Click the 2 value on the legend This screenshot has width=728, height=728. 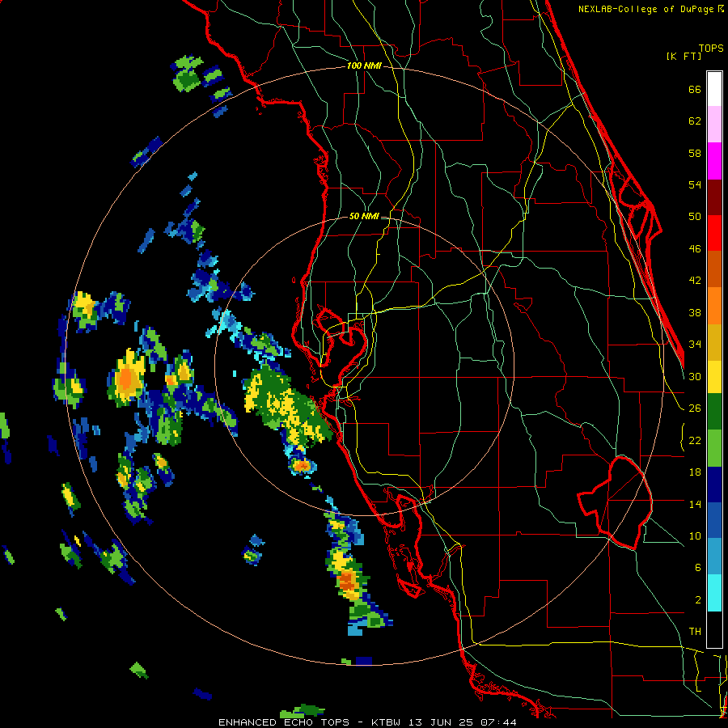697,600
